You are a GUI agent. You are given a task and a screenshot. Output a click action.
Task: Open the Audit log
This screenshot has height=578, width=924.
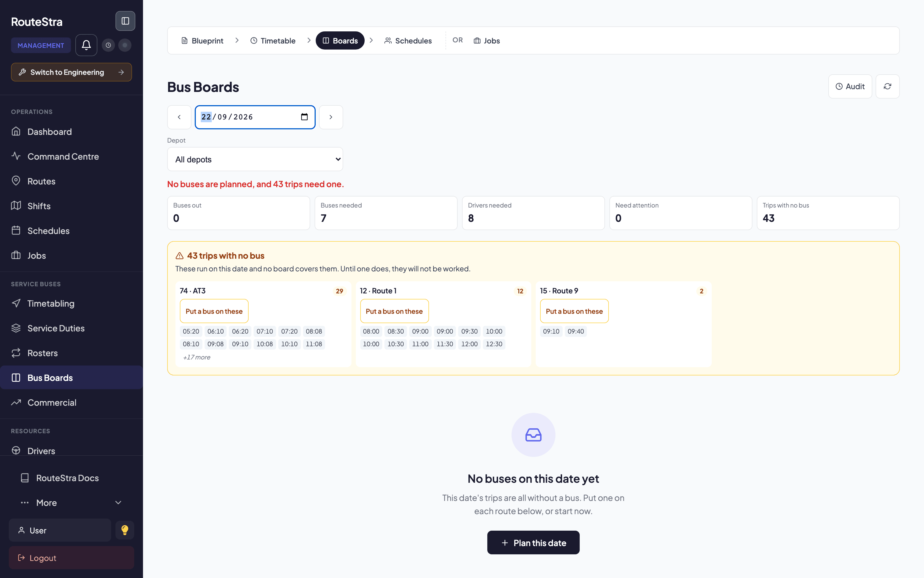pos(850,86)
